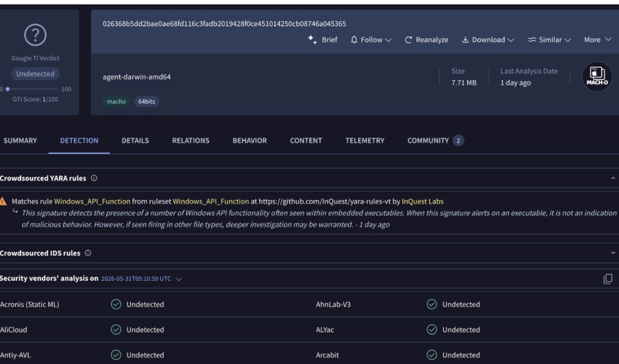Click the Arcabit Undetected check icon
The image size is (619, 364).
coord(432,355)
